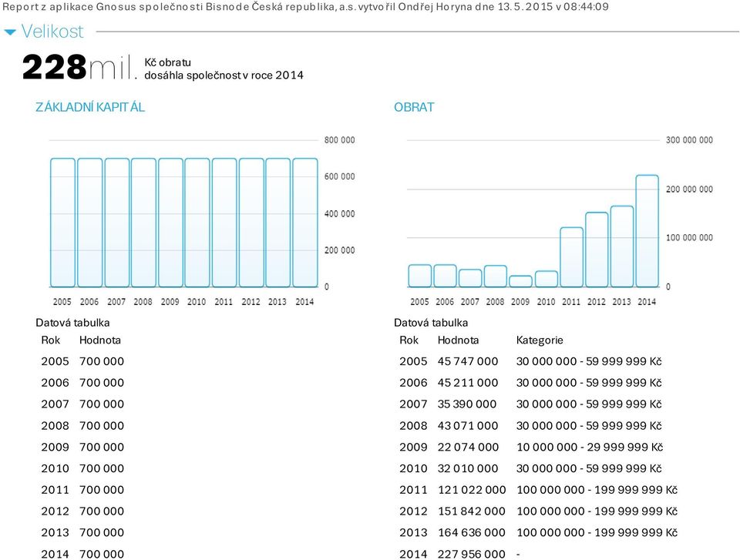Click 2005 category '30 000 000 - 59 999 999 Kč'
The image size is (740, 560).
click(589, 361)
